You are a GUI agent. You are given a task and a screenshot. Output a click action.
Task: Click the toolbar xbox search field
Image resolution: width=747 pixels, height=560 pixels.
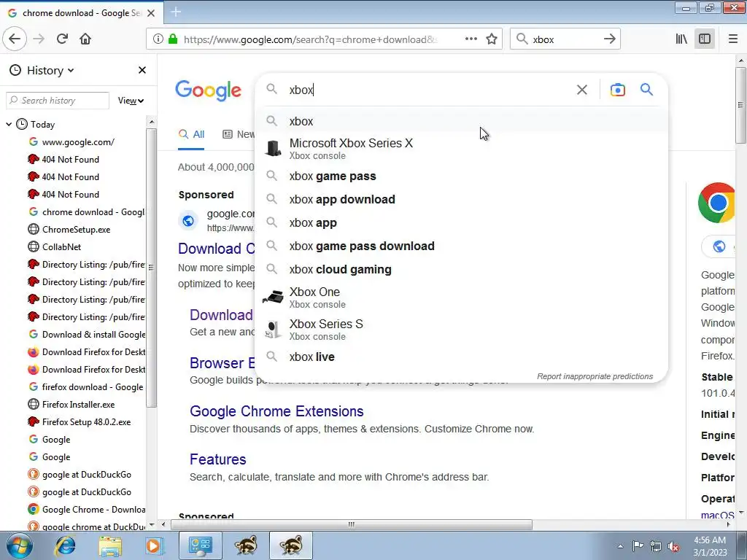point(565,39)
